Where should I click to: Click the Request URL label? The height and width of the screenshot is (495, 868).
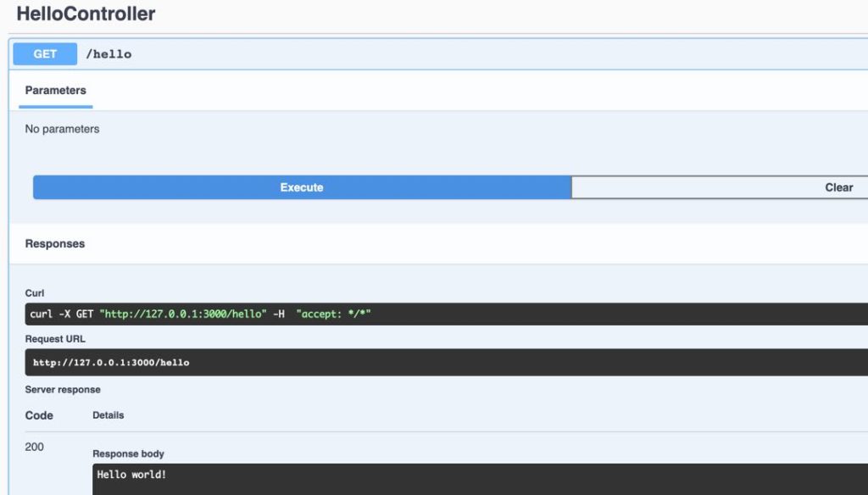pyautogui.click(x=55, y=339)
